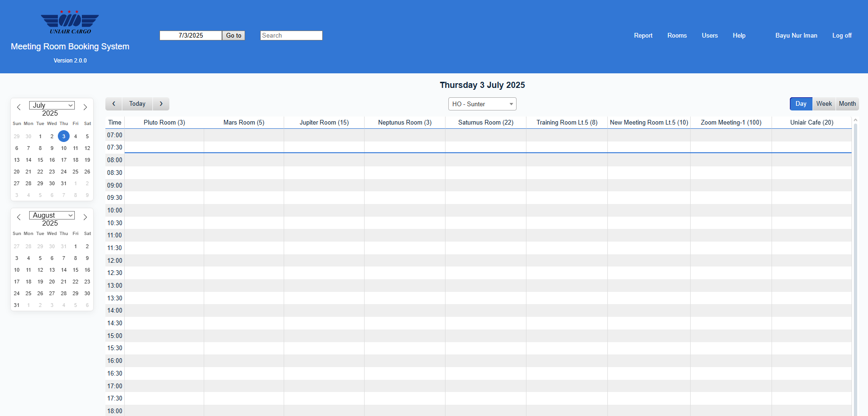Click previous month arrow on July calendar
The image size is (868, 416).
pyautogui.click(x=19, y=107)
